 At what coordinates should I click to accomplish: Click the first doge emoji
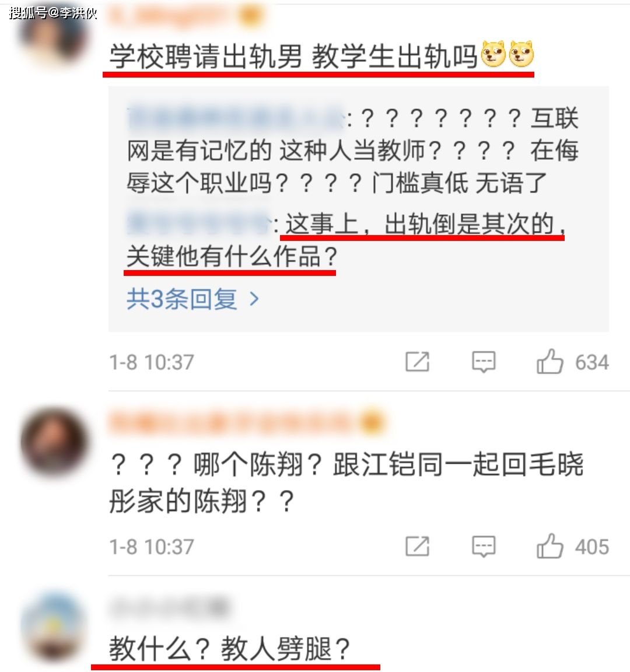coord(494,54)
